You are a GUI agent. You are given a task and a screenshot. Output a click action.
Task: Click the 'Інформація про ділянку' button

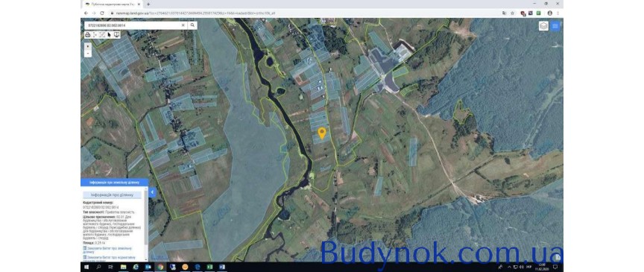[112, 194]
